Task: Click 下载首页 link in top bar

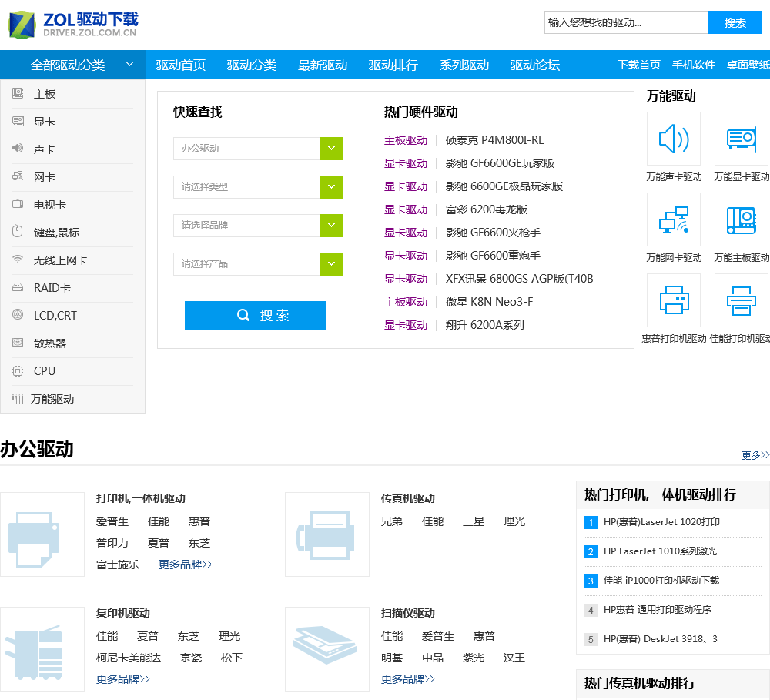Action: (639, 65)
